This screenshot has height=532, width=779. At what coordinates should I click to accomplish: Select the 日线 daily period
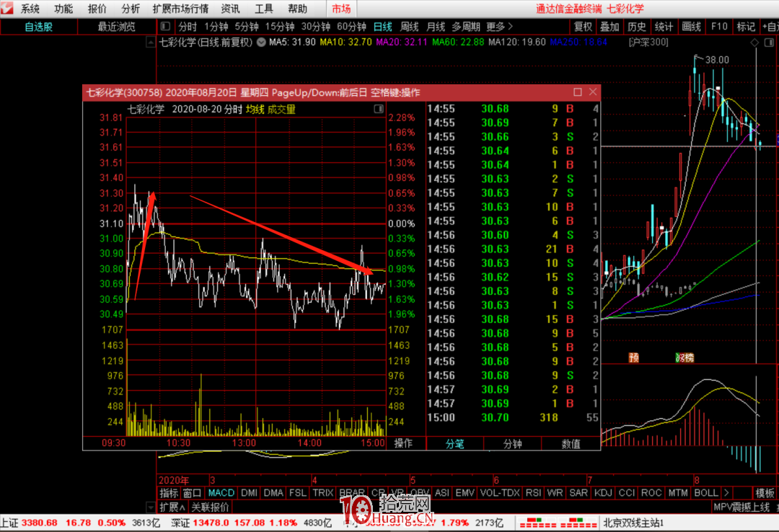pos(382,27)
